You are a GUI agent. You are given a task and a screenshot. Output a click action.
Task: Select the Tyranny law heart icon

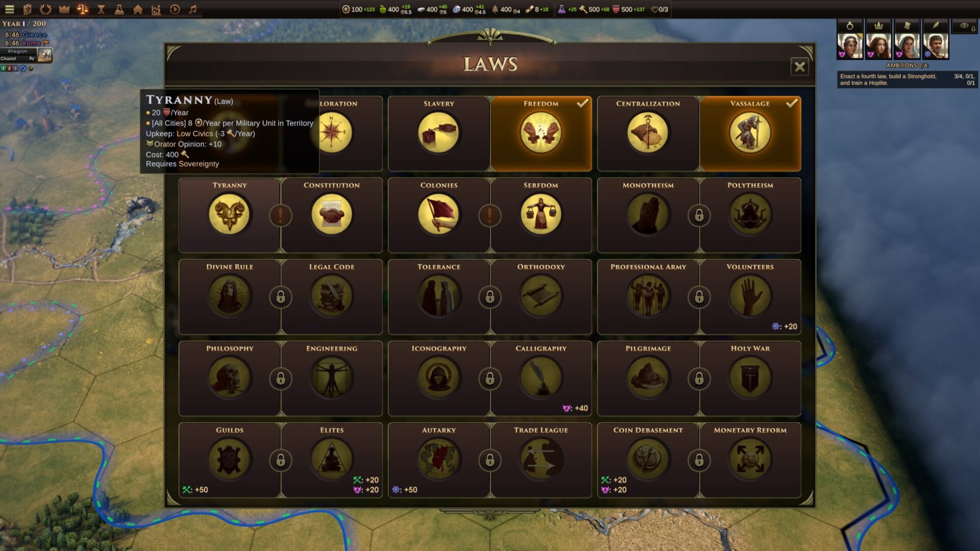point(229,215)
